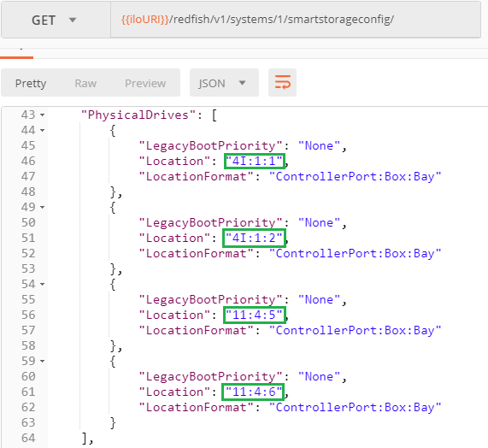Image resolution: width=488 pixels, height=448 pixels.
Task: Toggle line wrap icon
Action: (x=282, y=82)
